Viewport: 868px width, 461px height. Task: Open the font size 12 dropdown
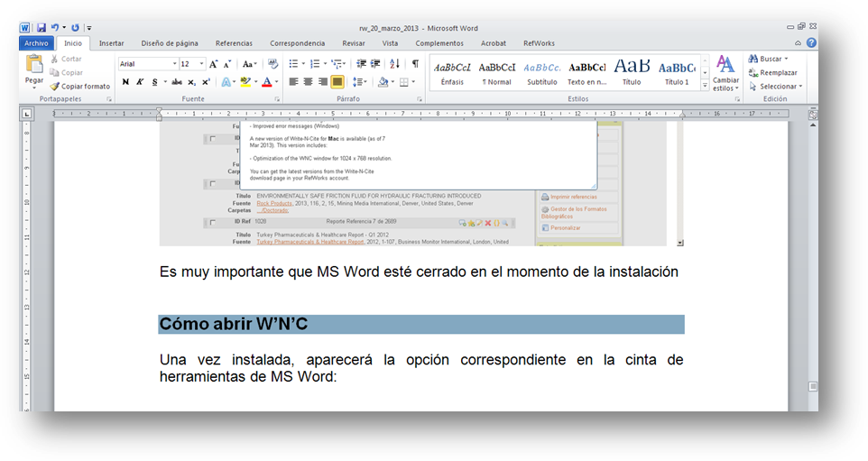(x=201, y=64)
